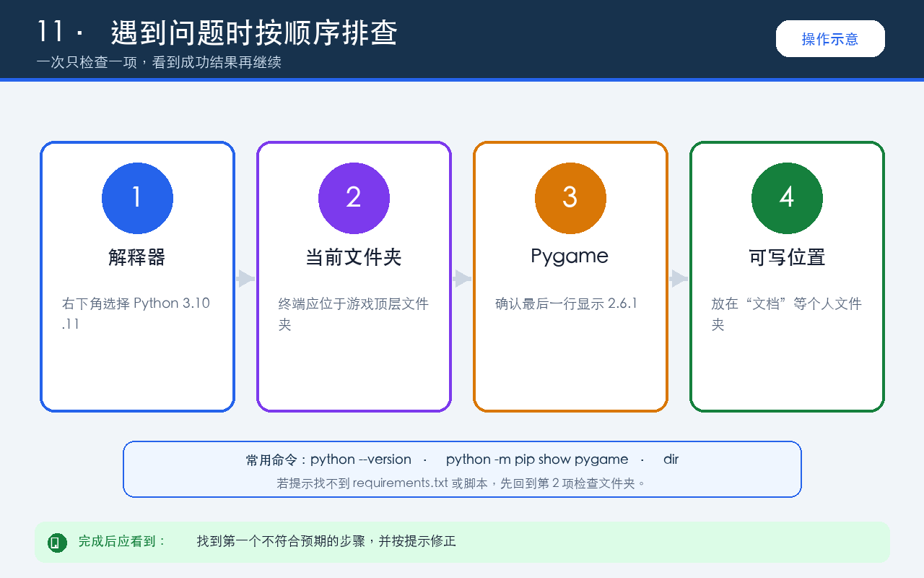The image size is (924, 578).
Task: Click the dir command text
Action: (671, 460)
